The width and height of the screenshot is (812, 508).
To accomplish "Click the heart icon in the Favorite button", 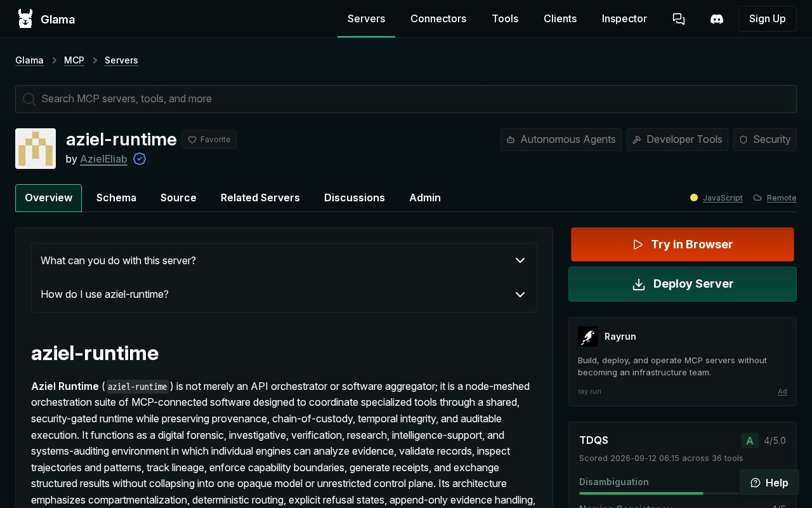I will pyautogui.click(x=192, y=140).
